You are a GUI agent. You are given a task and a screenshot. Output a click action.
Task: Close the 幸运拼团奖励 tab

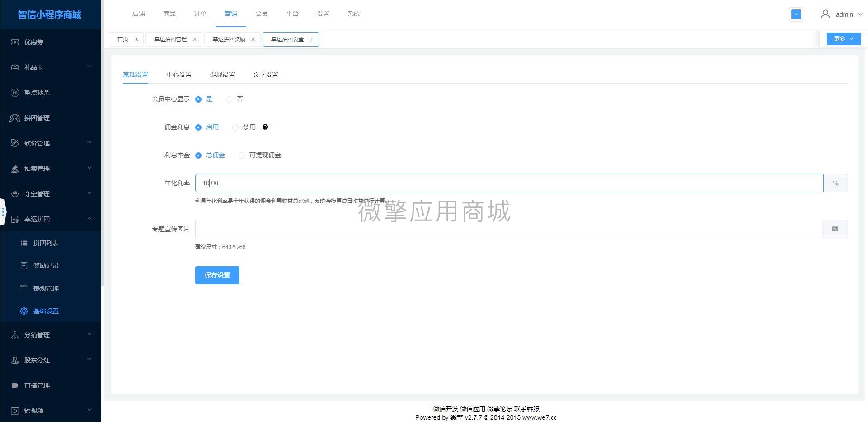tap(253, 39)
